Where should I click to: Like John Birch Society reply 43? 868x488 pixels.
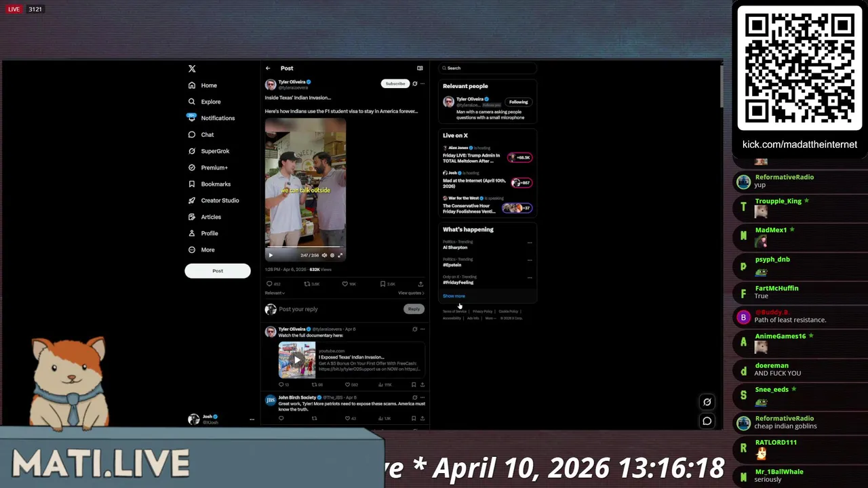(347, 418)
